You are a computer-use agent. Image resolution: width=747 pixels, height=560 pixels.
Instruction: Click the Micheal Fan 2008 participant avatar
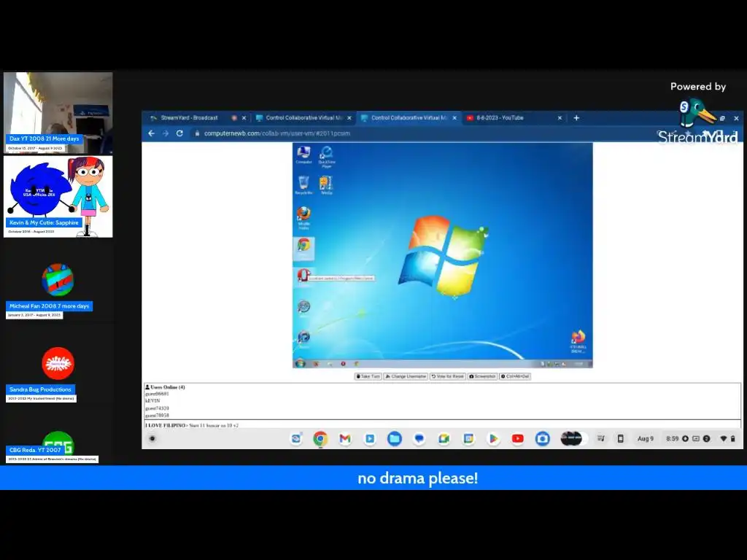58,279
